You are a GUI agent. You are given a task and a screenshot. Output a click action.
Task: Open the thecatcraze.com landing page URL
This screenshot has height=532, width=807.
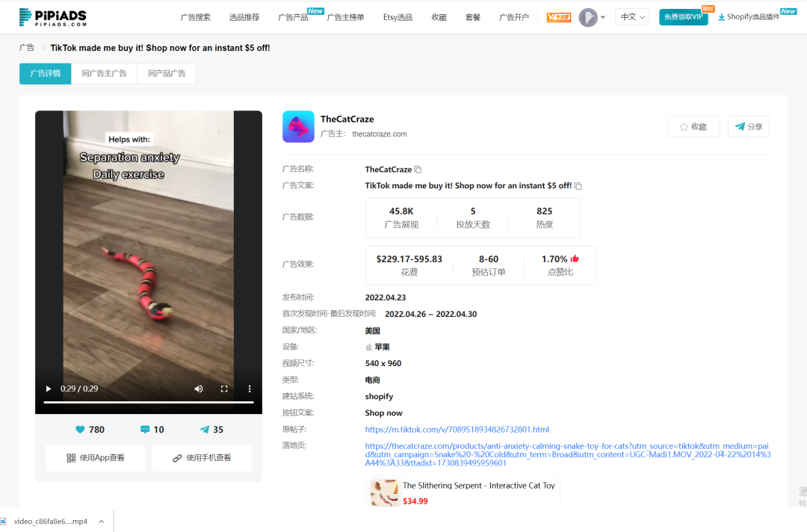pyautogui.click(x=568, y=454)
